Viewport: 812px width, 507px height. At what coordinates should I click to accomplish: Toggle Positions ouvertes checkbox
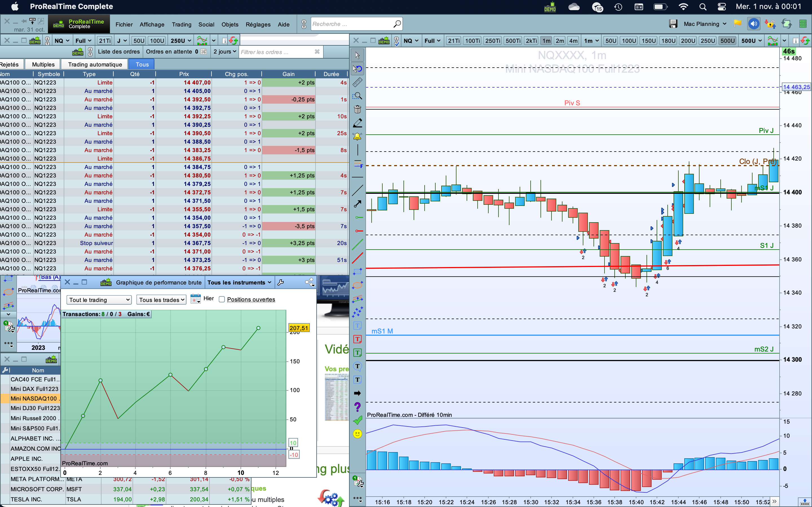(x=222, y=299)
